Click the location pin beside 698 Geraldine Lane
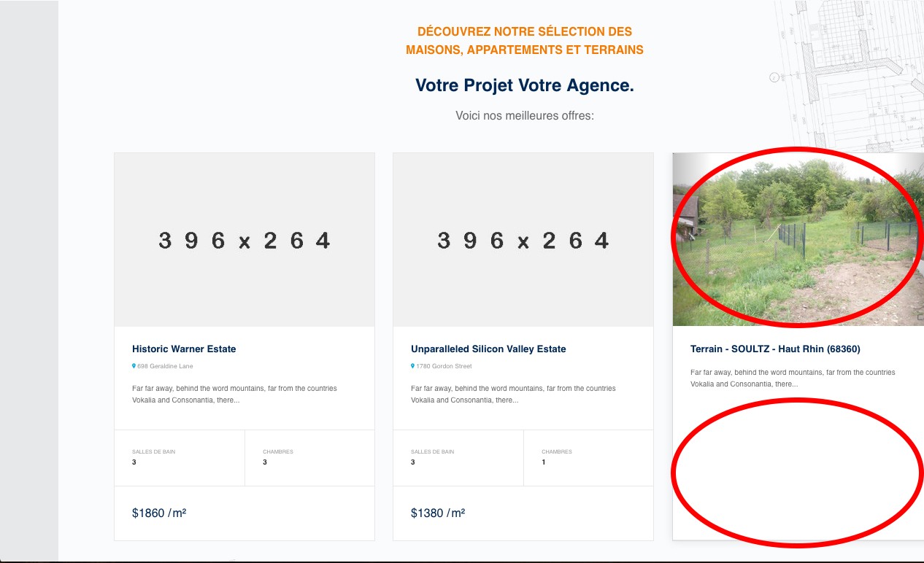 click(134, 366)
